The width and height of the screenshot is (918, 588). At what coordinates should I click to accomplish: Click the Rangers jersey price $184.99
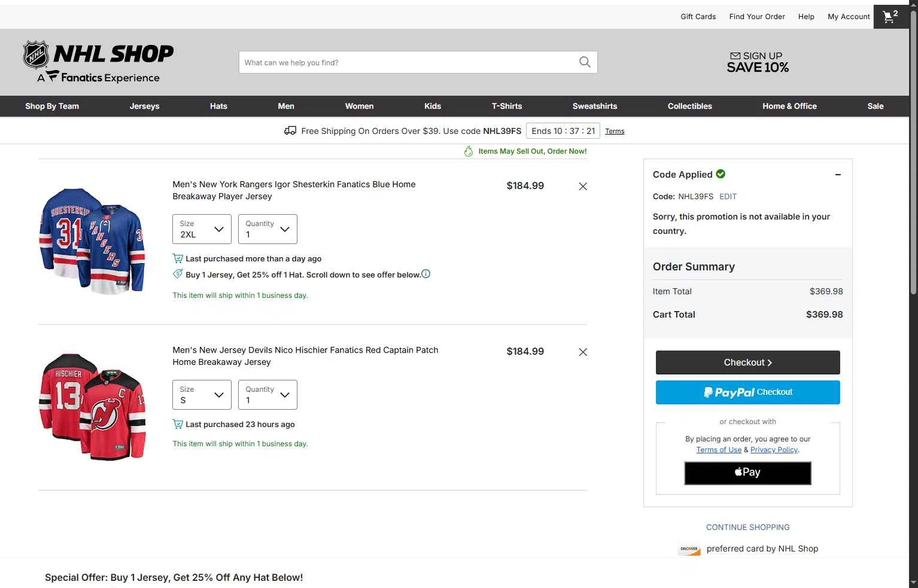(525, 186)
